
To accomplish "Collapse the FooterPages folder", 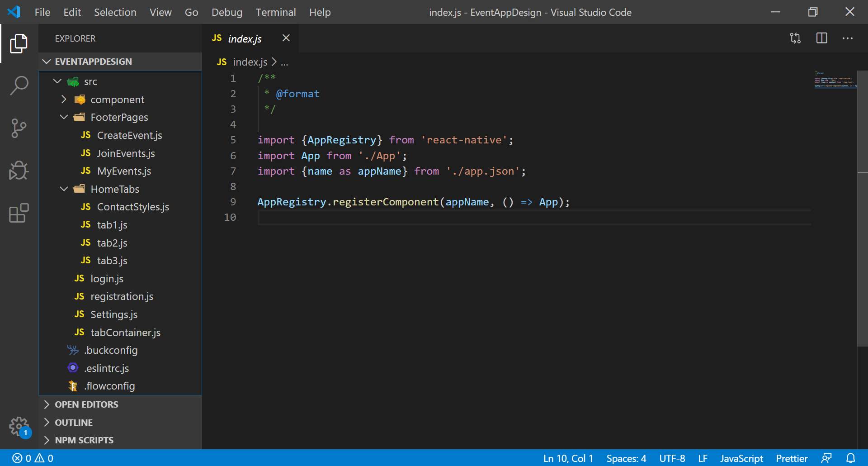I will click(120, 117).
